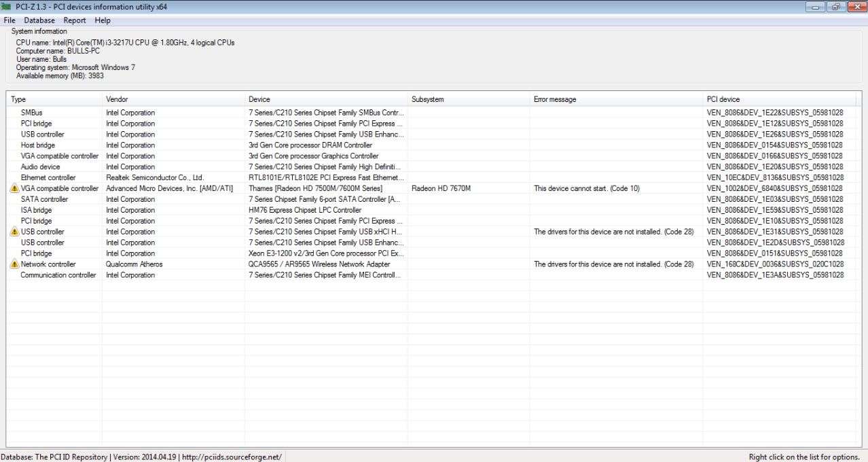Image resolution: width=868 pixels, height=462 pixels.
Task: Open the Report menu
Action: coord(75,20)
